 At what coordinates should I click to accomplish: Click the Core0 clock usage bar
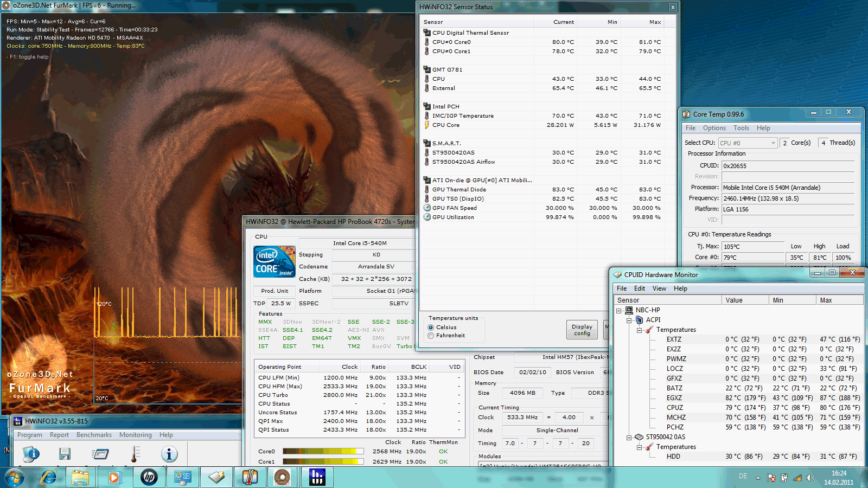[323, 451]
